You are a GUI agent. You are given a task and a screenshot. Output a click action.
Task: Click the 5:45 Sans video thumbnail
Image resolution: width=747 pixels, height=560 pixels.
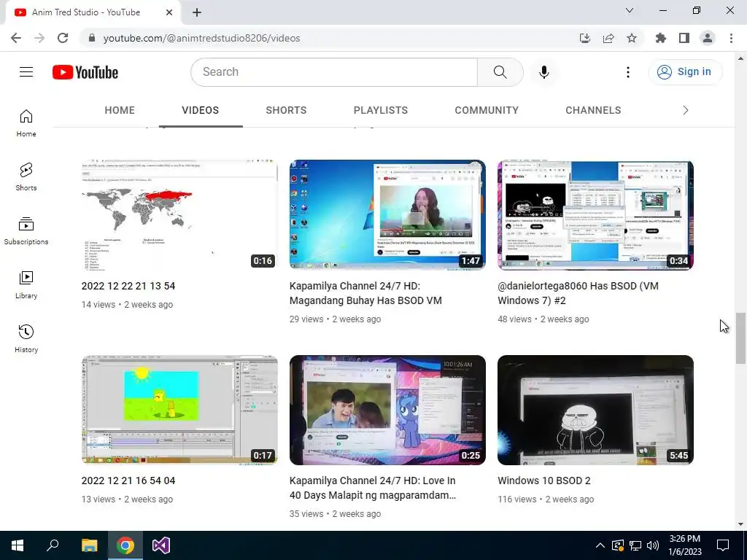[595, 410]
